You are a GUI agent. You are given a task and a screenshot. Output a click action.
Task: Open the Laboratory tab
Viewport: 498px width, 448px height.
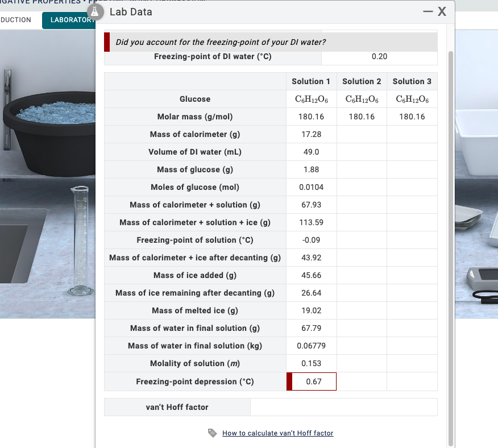click(69, 20)
